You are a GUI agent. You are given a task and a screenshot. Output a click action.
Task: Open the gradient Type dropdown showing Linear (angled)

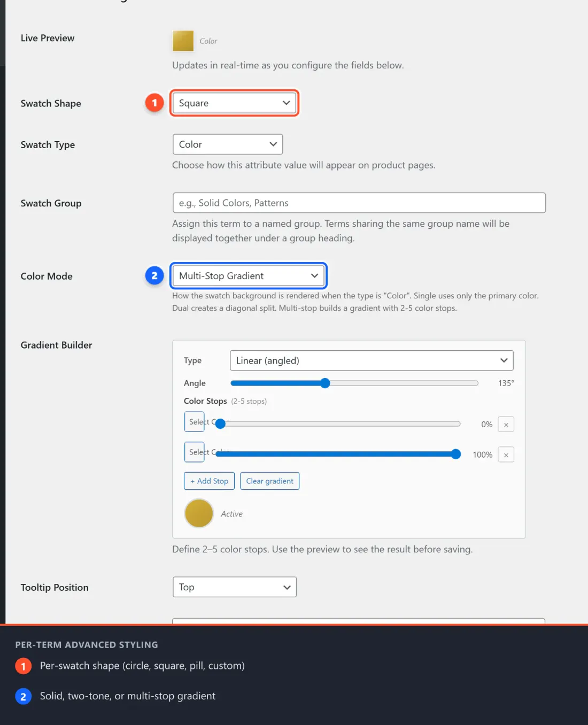pyautogui.click(x=372, y=360)
